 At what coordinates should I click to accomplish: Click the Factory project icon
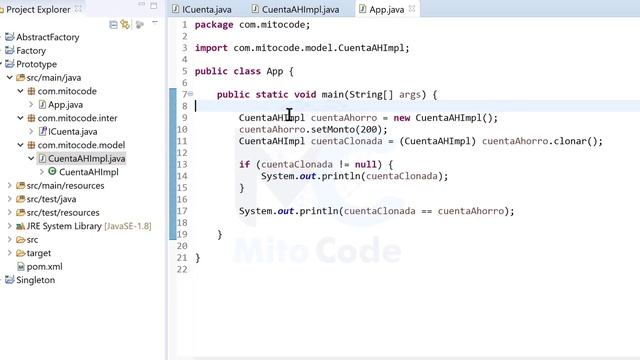pyautogui.click(x=10, y=51)
